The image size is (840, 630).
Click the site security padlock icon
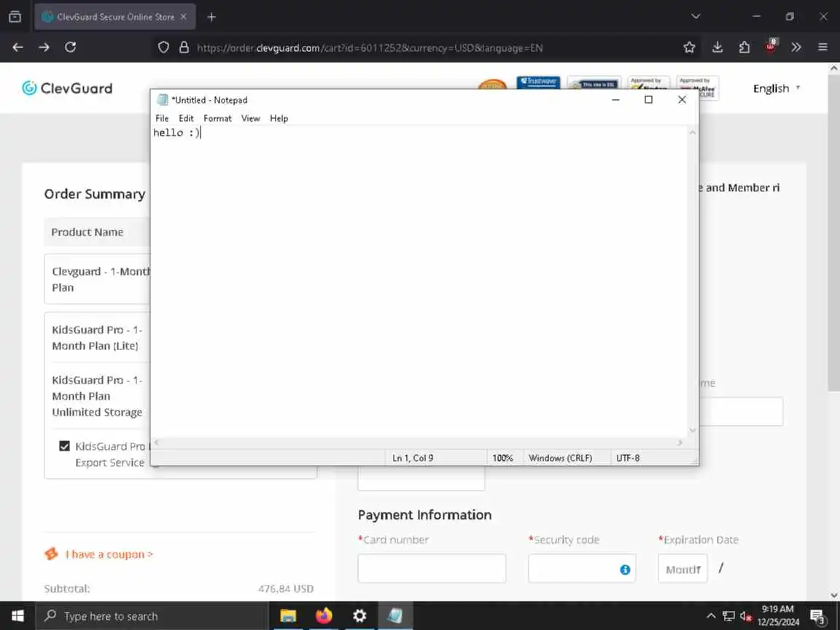point(184,47)
